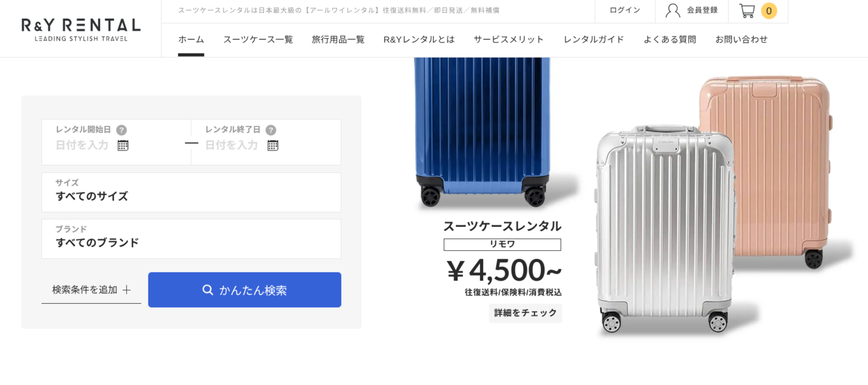Screen dimensions: 868x385
Task: Expand 検索条件を追加 to add search conditions
Action: (x=91, y=290)
